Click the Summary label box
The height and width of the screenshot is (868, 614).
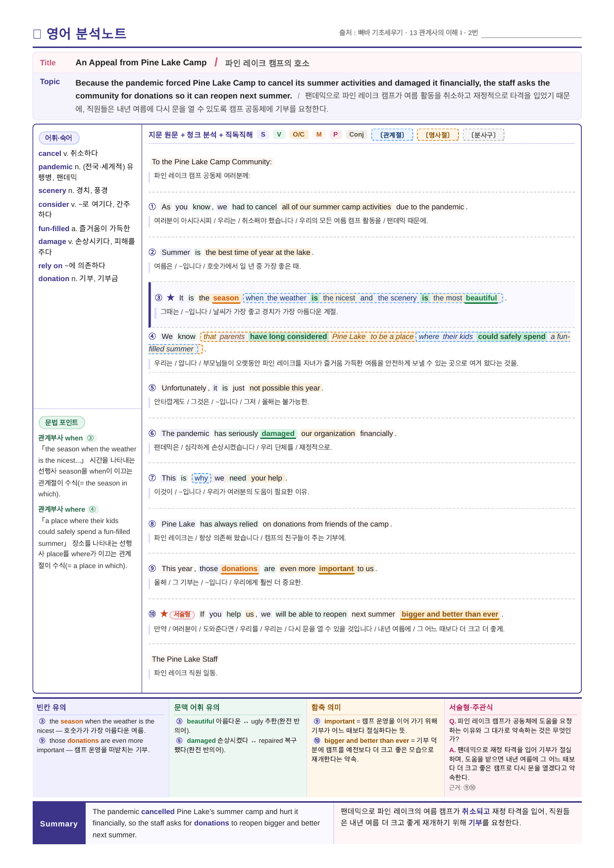[59, 823]
